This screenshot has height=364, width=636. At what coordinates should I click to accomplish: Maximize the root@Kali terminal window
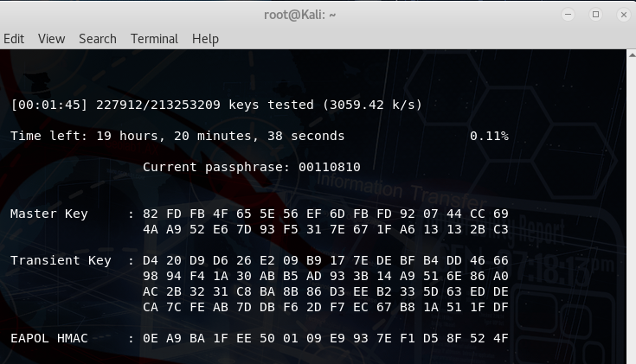[595, 15]
